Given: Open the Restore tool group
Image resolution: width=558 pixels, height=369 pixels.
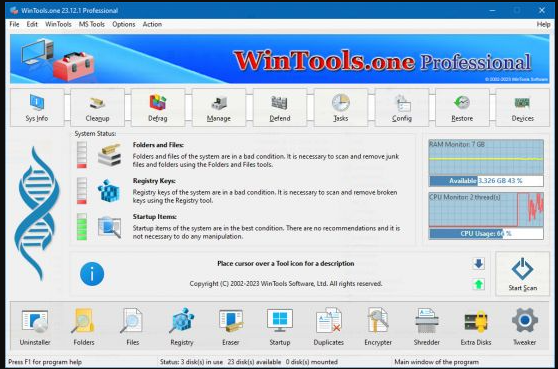Looking at the screenshot, I should (462, 107).
